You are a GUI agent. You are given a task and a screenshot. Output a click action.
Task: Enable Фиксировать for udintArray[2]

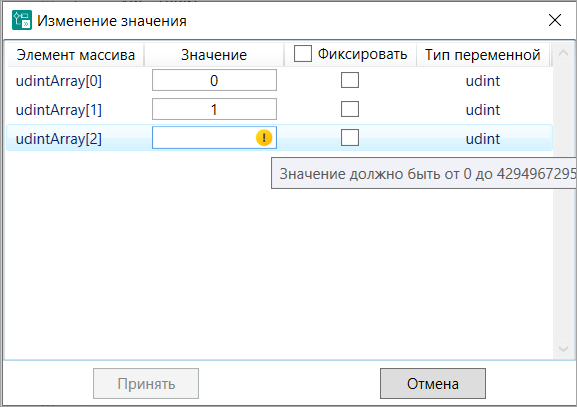coord(350,138)
